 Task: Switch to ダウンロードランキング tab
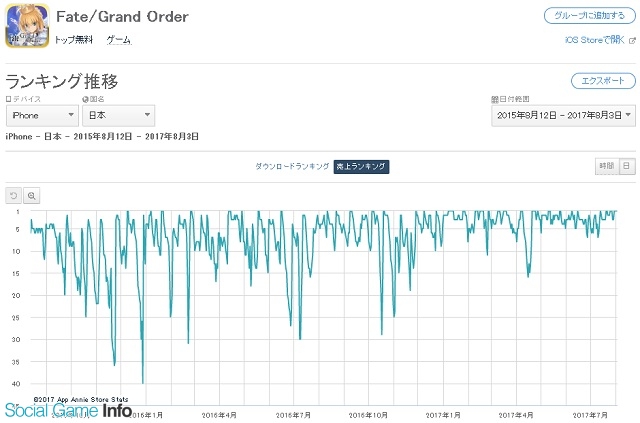(292, 166)
